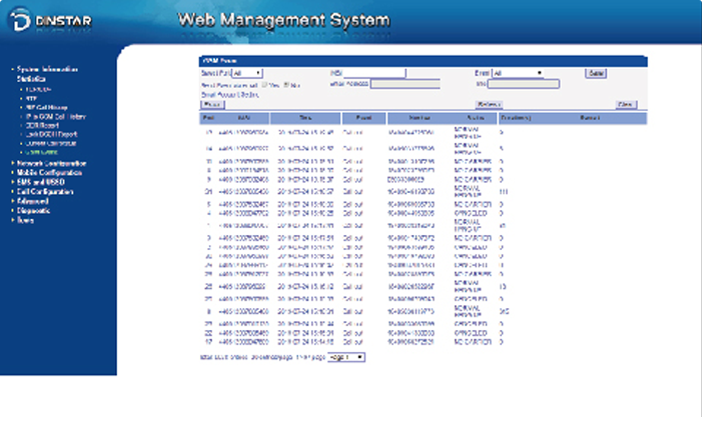The image size is (702, 429).
Task: Open the Select Port dropdown
Action: (x=247, y=73)
